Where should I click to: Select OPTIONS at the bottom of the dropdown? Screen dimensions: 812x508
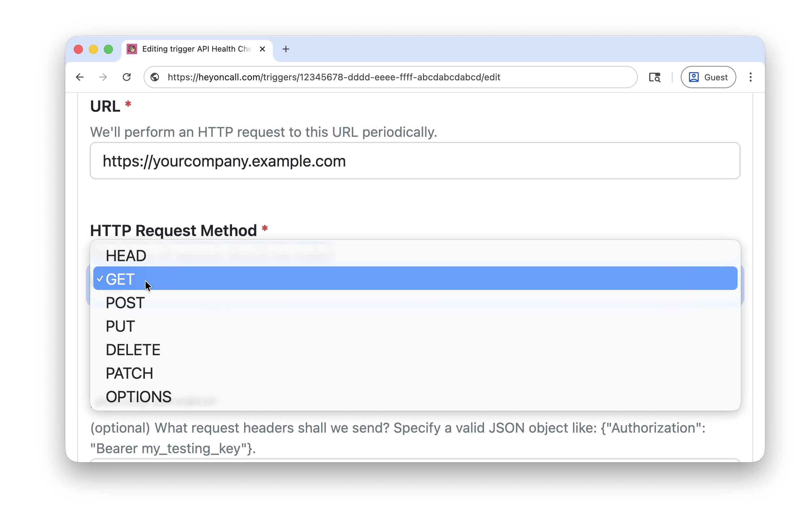coord(138,396)
